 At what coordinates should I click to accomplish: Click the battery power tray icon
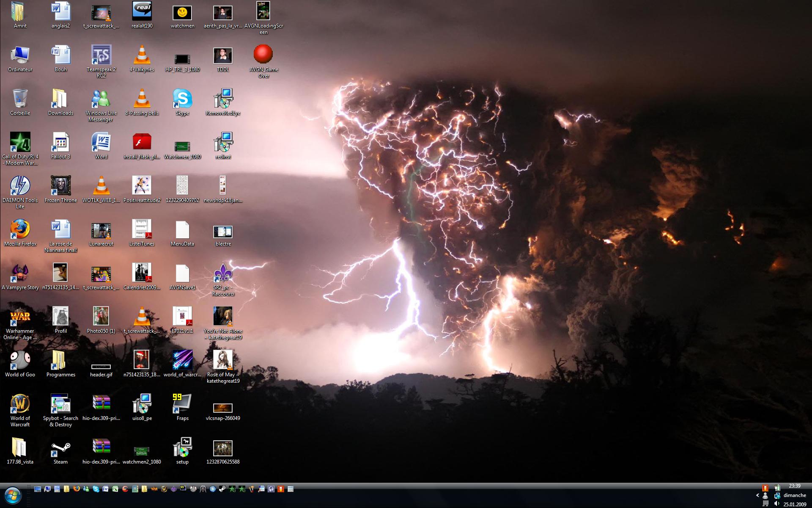(777, 488)
